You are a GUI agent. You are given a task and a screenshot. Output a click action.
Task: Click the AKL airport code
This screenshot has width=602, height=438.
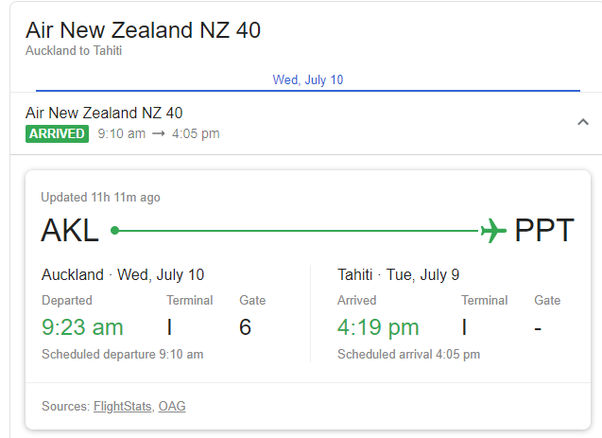point(70,230)
